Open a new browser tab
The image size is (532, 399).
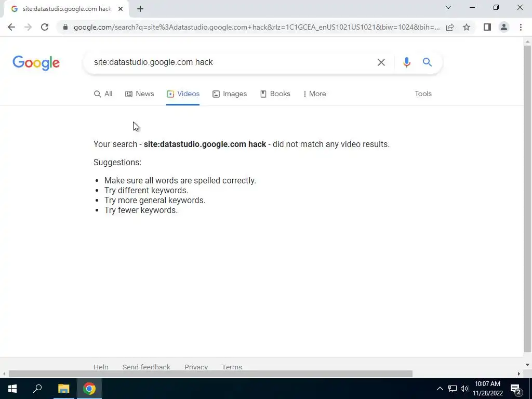point(140,9)
